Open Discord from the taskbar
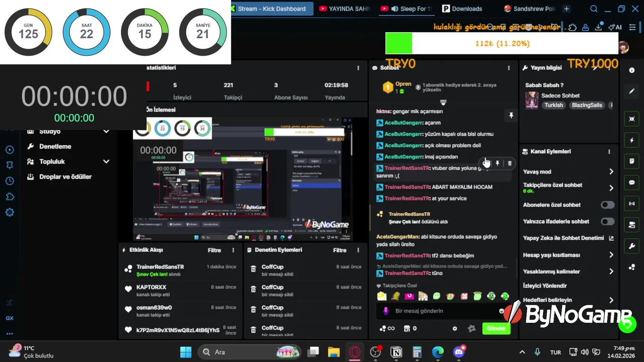 [x=459, y=352]
